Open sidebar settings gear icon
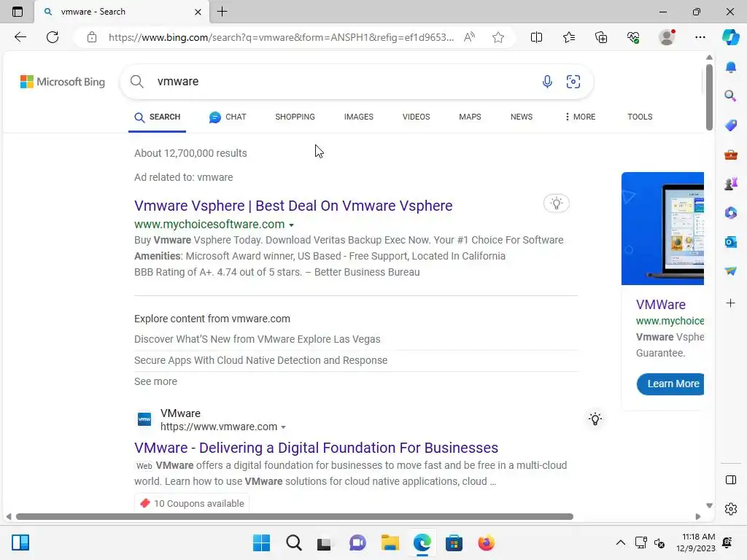 [x=730, y=509]
